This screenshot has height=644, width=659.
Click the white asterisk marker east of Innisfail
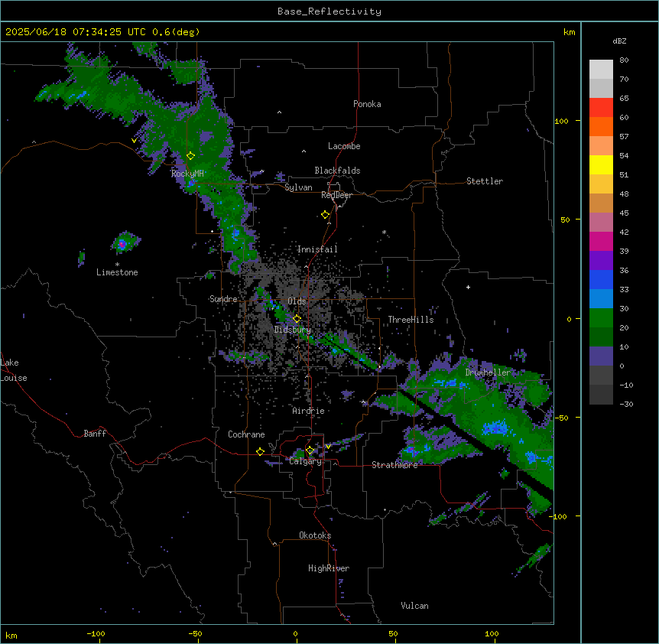(x=384, y=232)
